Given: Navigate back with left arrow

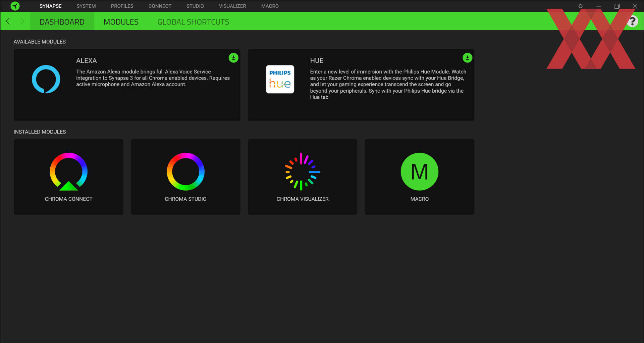Looking at the screenshot, I should click(x=8, y=21).
